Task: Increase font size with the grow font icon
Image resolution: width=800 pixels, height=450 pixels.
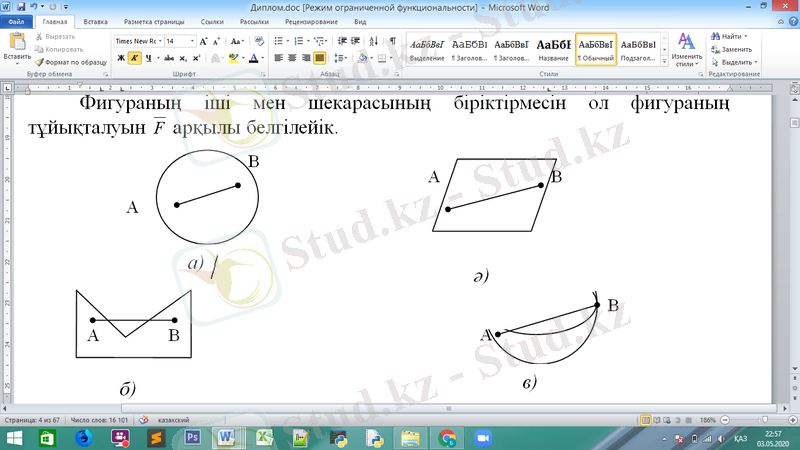Action: 204,41
